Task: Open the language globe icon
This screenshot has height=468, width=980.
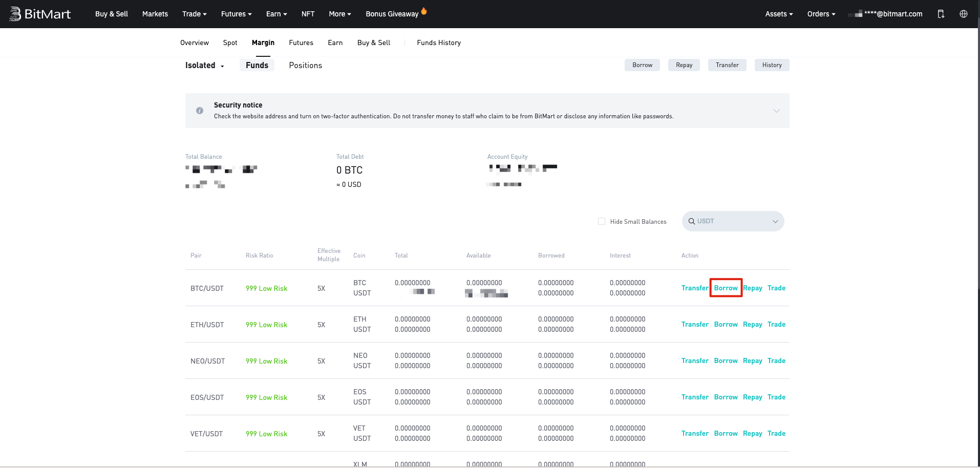Action: 964,14
